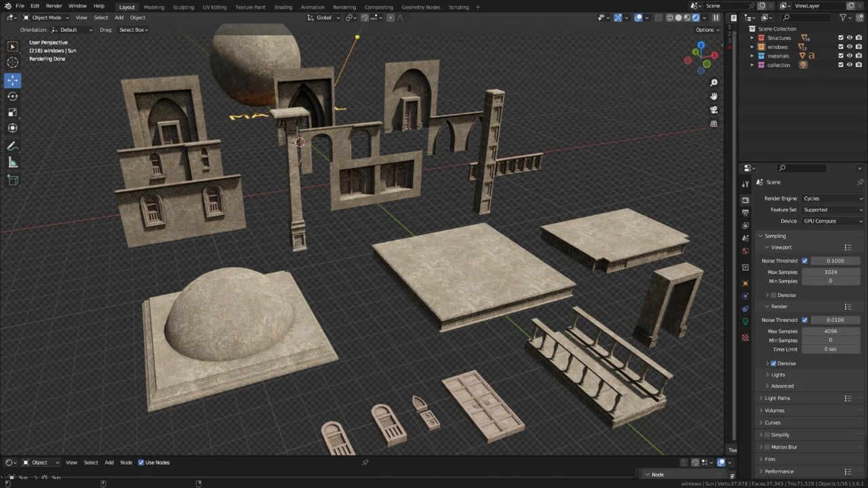Expand the Light Paths panel
This screenshot has height=488, width=868.
[x=776, y=399]
